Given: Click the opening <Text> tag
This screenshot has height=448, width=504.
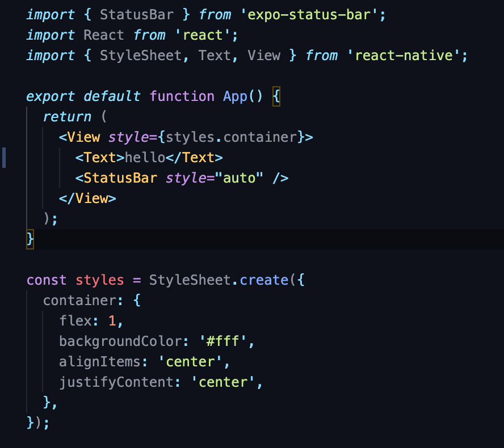Looking at the screenshot, I should [100, 158].
